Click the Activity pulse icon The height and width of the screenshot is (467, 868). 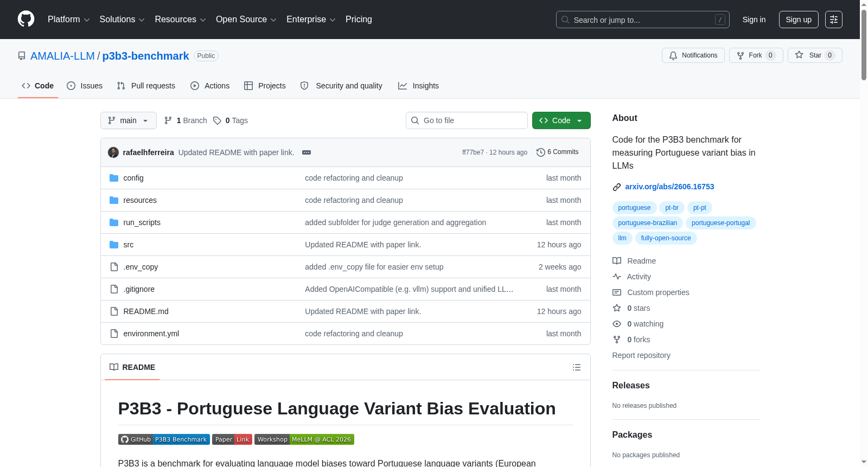coord(617,277)
